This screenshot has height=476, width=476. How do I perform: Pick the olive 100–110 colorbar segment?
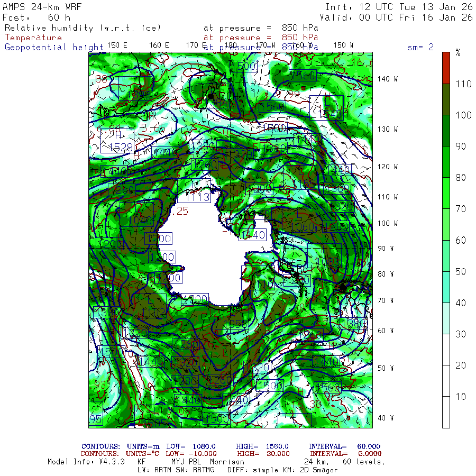tap(446, 99)
